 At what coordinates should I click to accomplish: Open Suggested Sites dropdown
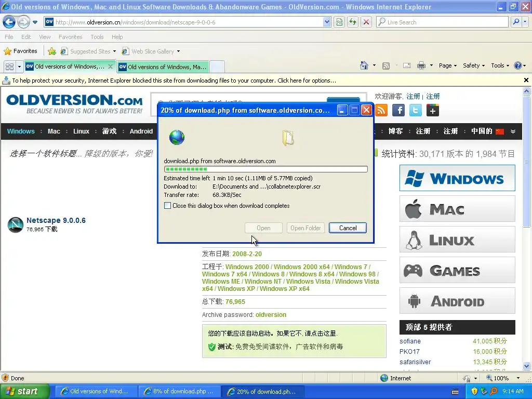88,51
